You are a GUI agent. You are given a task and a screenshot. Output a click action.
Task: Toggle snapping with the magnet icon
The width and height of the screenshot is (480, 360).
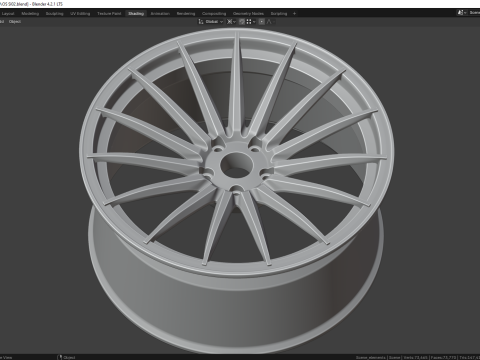(x=242, y=22)
